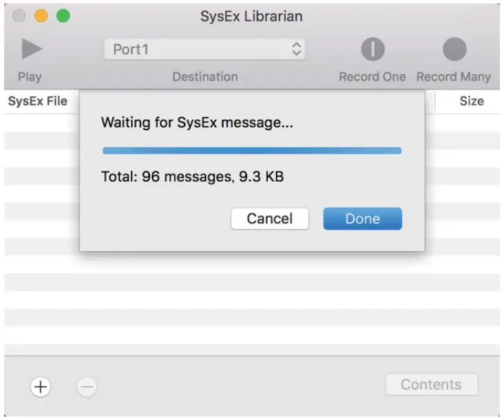Click the green zoom window button
This screenshot has height=420, width=504.
click(x=63, y=16)
